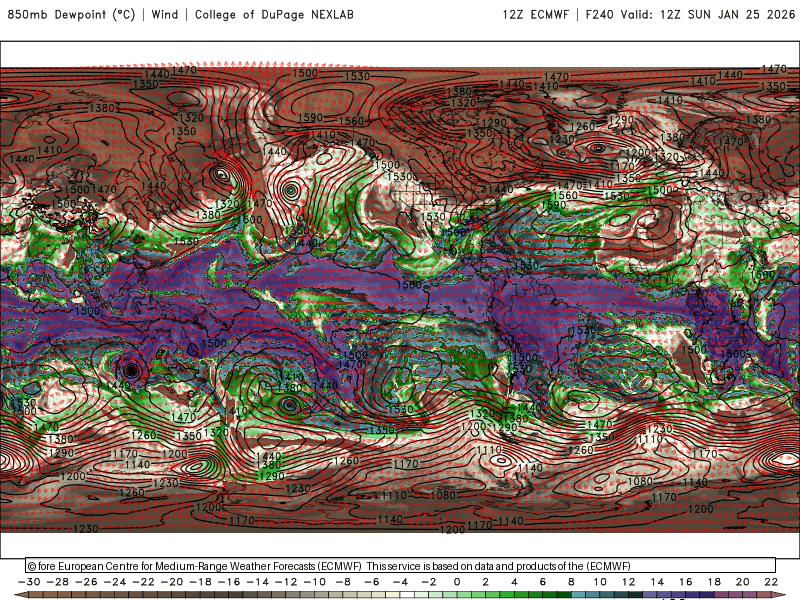Select the 0 legend value
Viewport: 800px width, 600px height.
pos(457,582)
